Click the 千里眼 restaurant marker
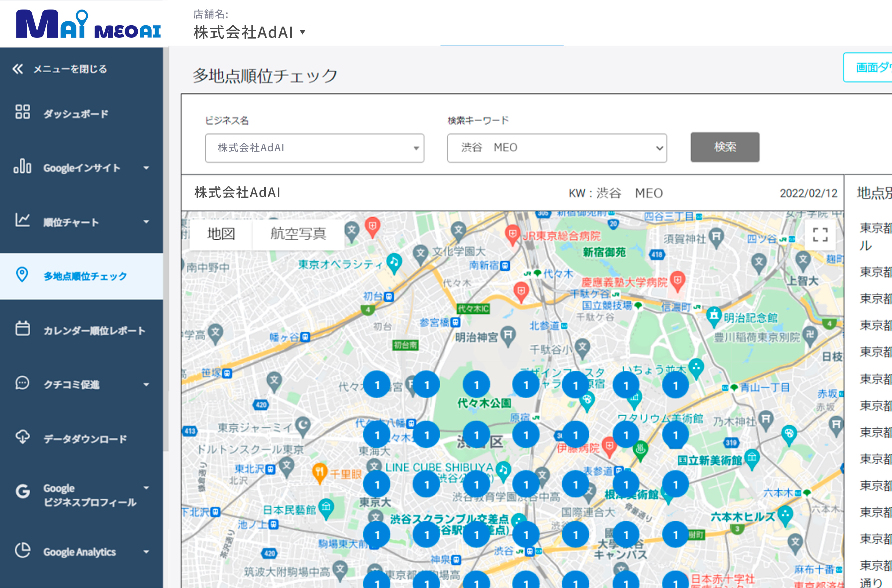The height and width of the screenshot is (588, 892). tap(319, 473)
